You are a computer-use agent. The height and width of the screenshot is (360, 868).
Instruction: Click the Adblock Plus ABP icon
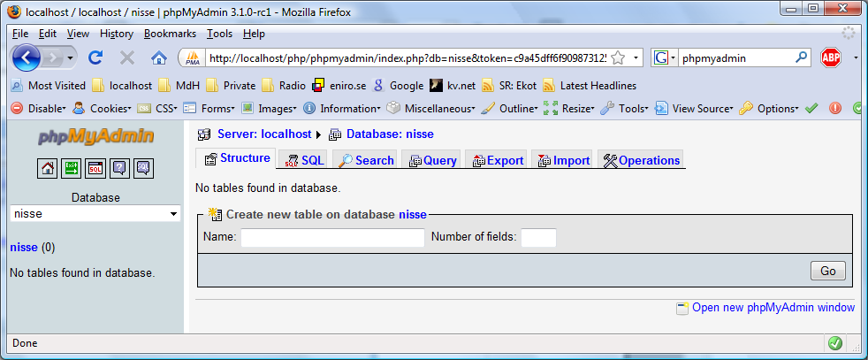pyautogui.click(x=830, y=57)
